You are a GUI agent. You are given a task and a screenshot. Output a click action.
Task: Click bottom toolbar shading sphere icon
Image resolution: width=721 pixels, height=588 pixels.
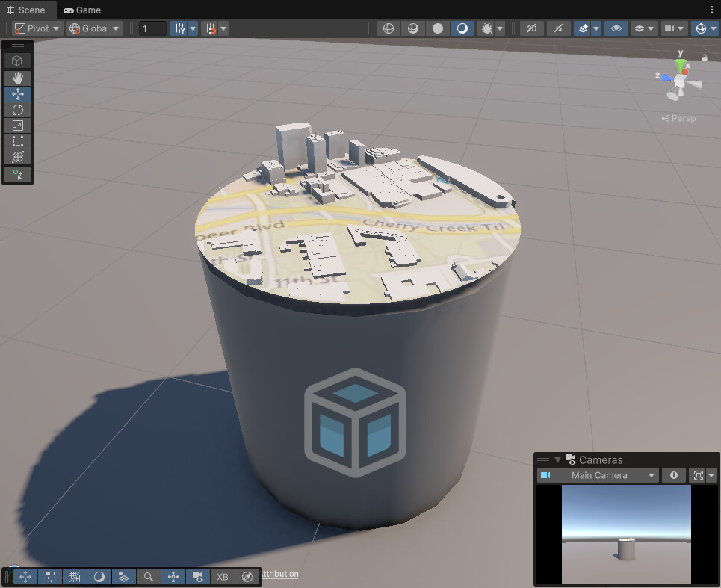click(x=99, y=577)
